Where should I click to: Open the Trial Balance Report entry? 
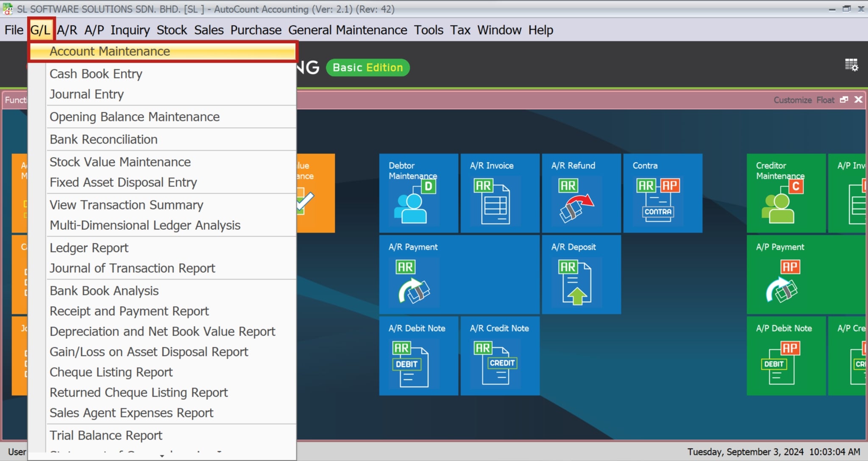point(106,436)
